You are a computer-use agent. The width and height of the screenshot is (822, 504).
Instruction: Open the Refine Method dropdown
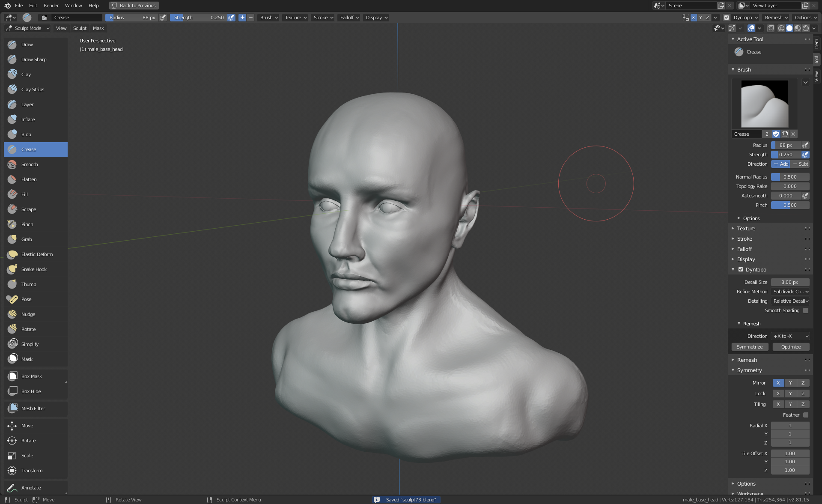[790, 292]
